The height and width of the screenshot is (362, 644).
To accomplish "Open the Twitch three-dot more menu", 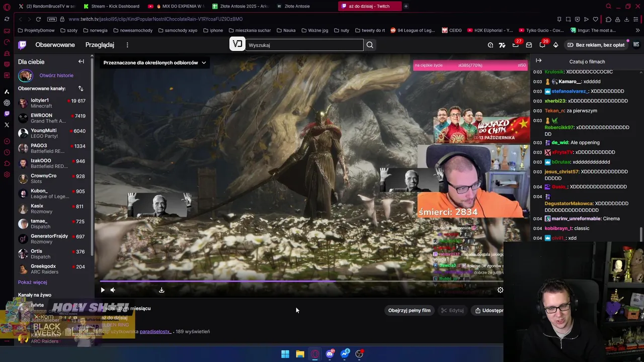I will coord(127,45).
